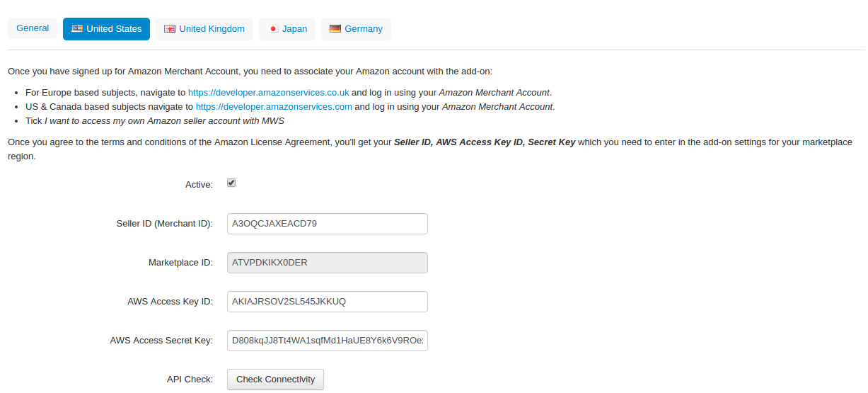Click the API Check label

pyautogui.click(x=190, y=380)
